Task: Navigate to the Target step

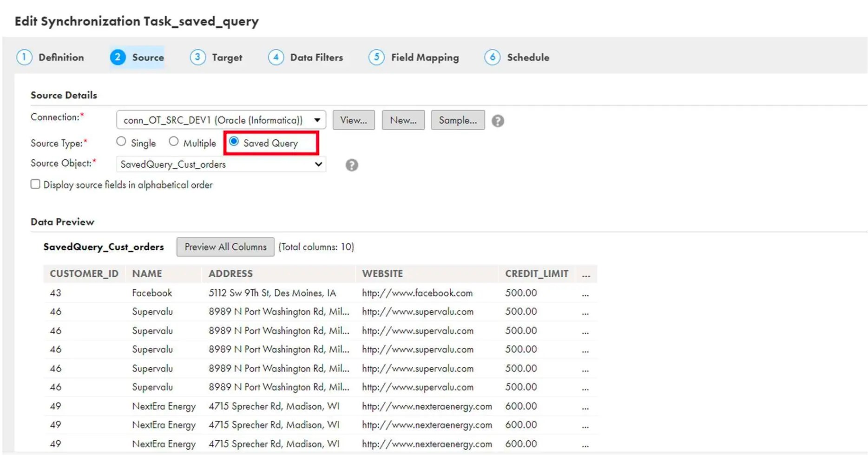Action: [x=227, y=57]
